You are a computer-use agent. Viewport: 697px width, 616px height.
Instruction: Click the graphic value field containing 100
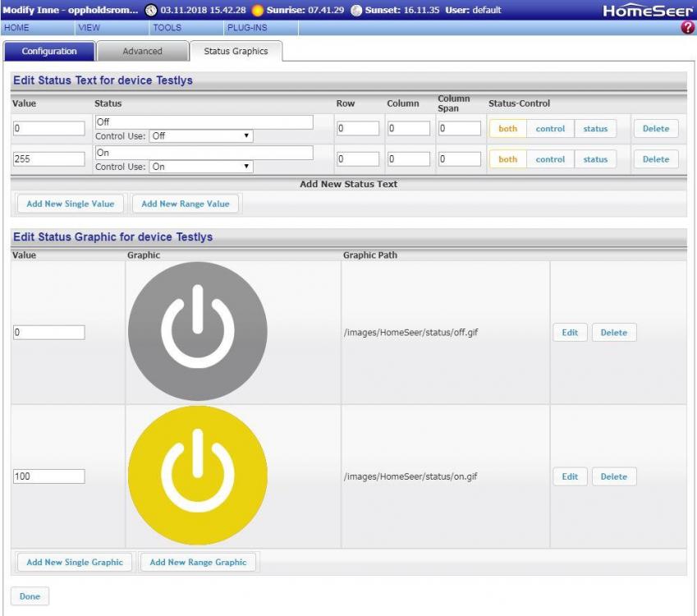(x=49, y=476)
